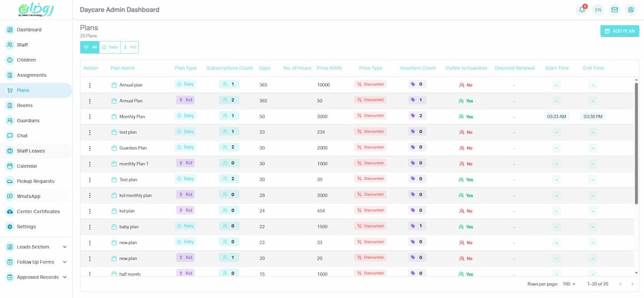
Task: Select the All plans filter
Action: tap(90, 47)
